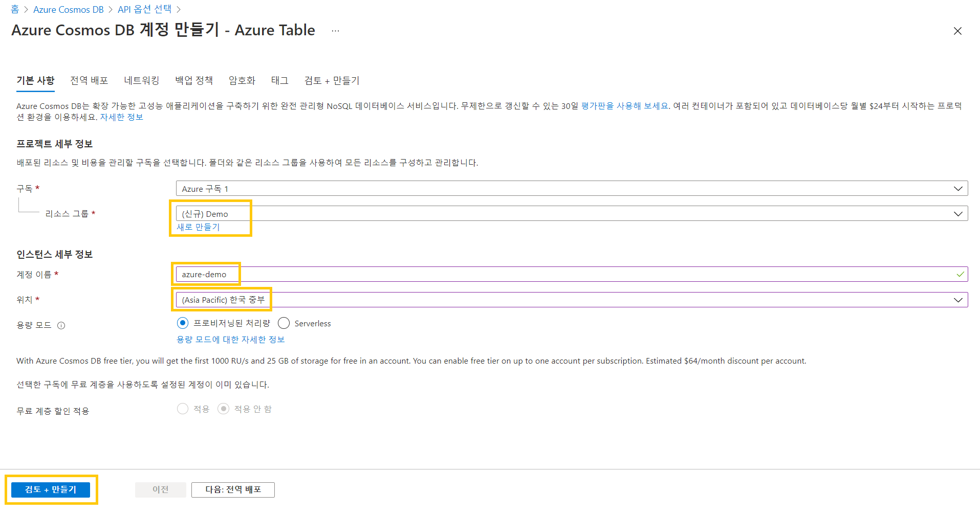This screenshot has width=980, height=515.
Task: Click the green validation checkmark in account name
Action: click(x=960, y=274)
